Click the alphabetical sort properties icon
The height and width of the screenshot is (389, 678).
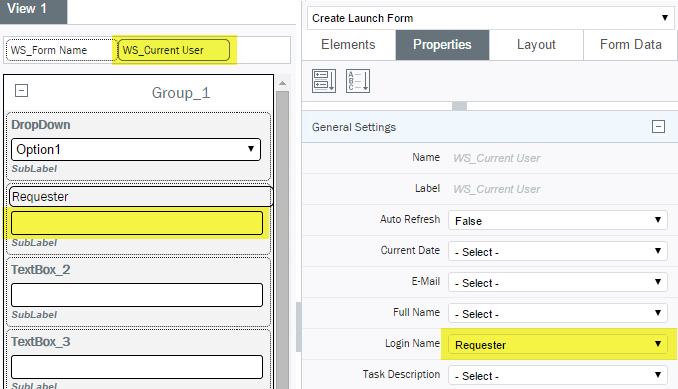[x=358, y=81]
